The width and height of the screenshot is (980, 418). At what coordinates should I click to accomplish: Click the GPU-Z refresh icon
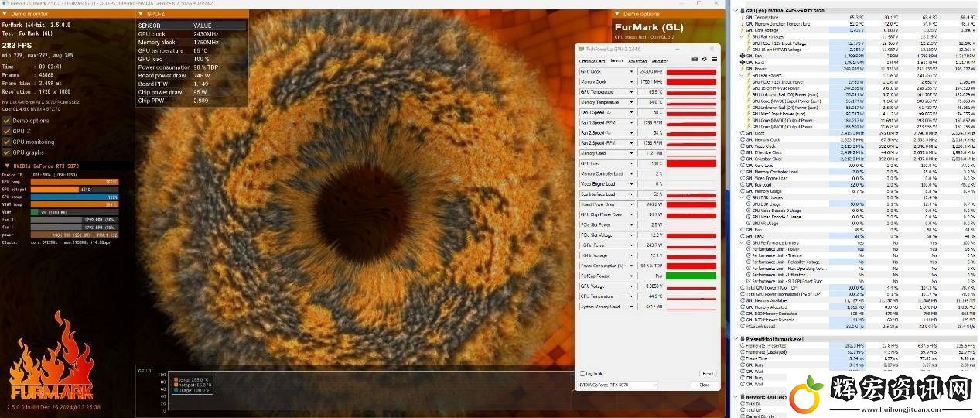tap(703, 60)
